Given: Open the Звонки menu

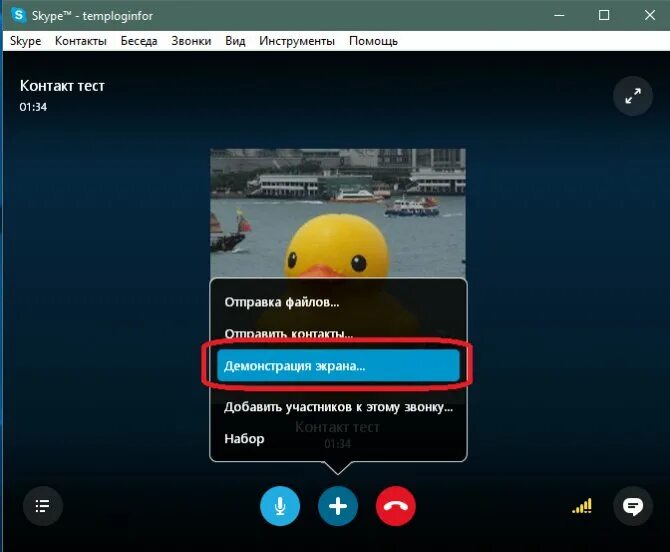Looking at the screenshot, I should (191, 41).
